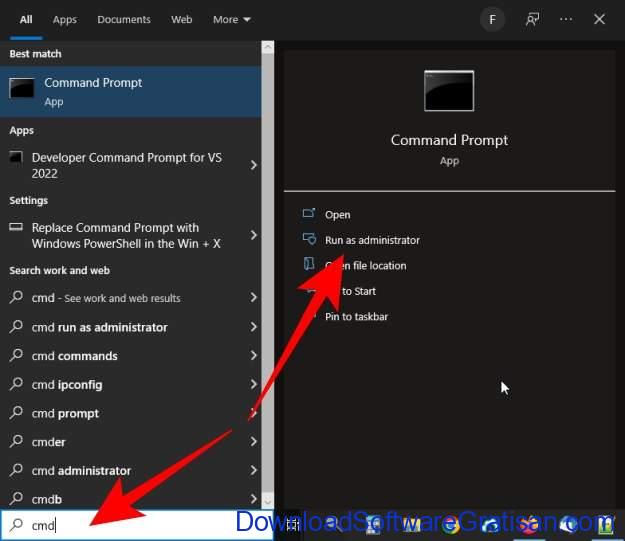Click the results list scrollbar thumb
Screen dimensions: 625x541
(267, 274)
